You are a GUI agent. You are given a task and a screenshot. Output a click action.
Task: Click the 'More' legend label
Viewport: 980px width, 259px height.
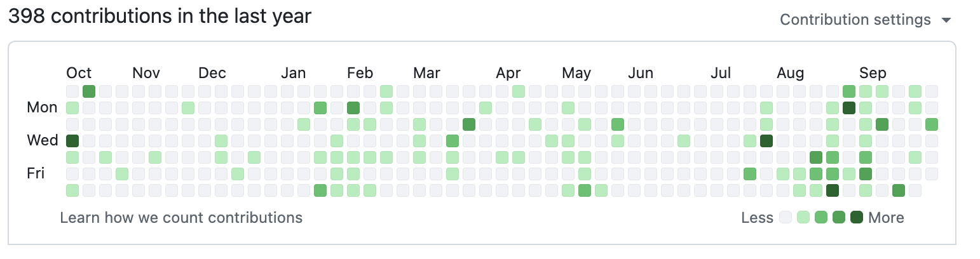pos(886,218)
